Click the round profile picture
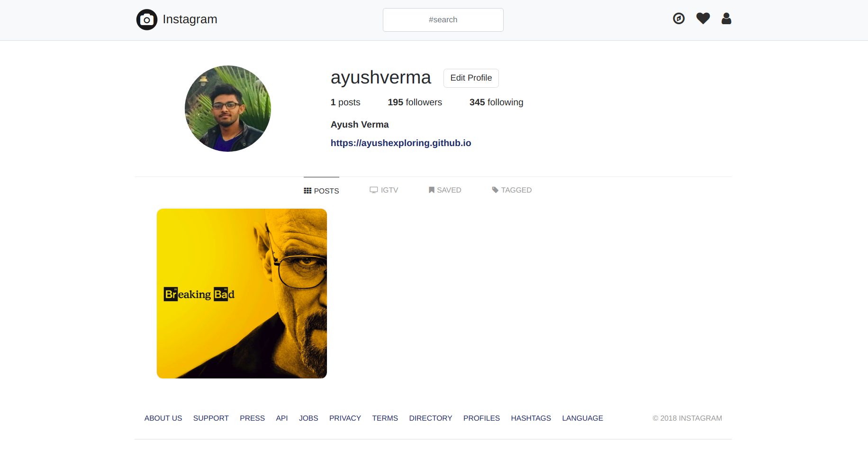The height and width of the screenshot is (451, 868). pos(228,109)
